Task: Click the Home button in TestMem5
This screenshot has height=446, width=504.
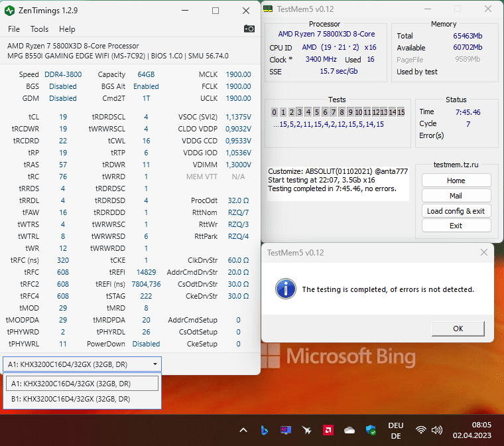Action: click(x=456, y=181)
